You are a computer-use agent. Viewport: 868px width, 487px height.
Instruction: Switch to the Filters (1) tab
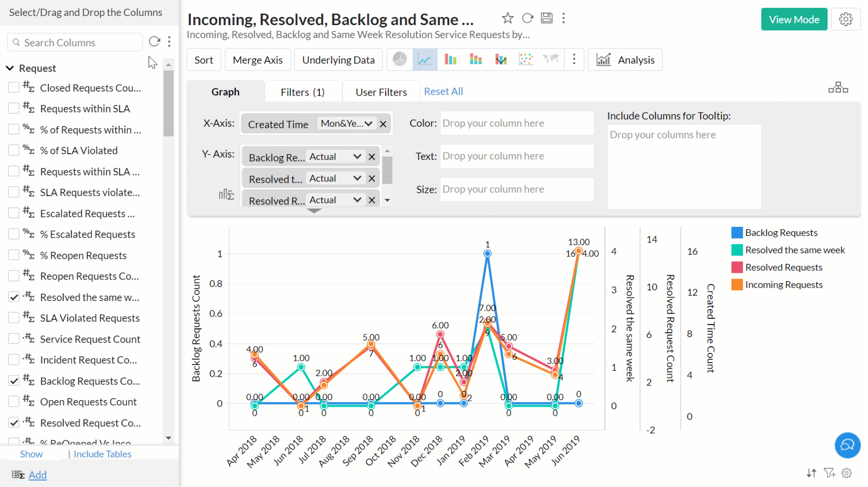(302, 92)
